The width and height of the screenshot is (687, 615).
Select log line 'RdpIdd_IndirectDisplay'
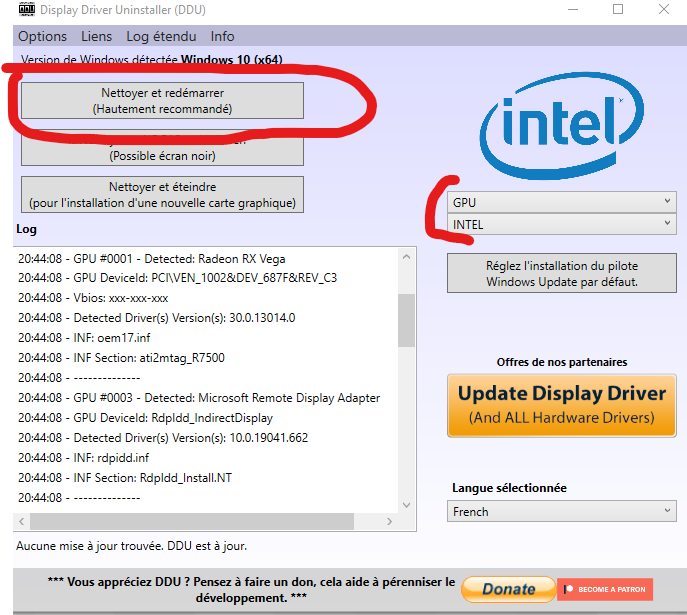(x=145, y=418)
